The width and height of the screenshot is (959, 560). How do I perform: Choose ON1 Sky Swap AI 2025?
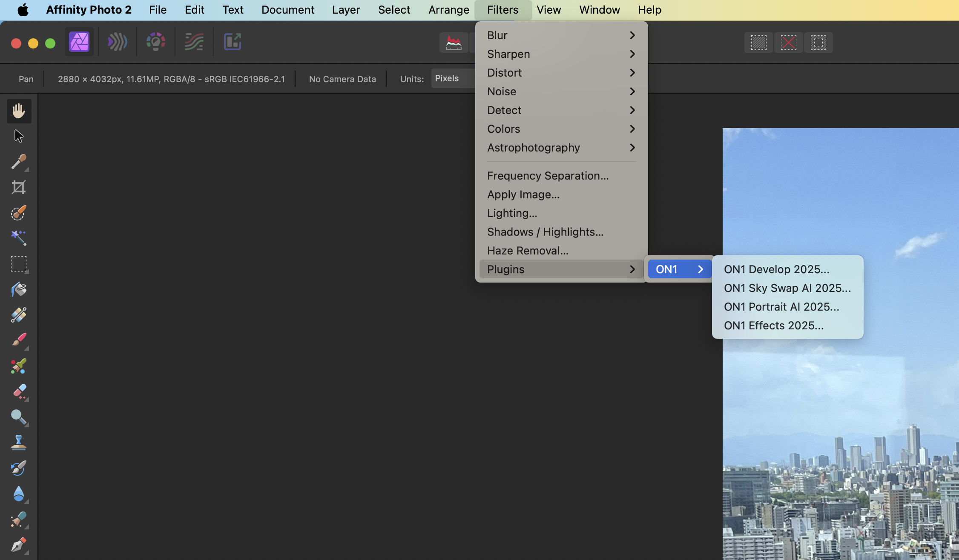pos(787,288)
